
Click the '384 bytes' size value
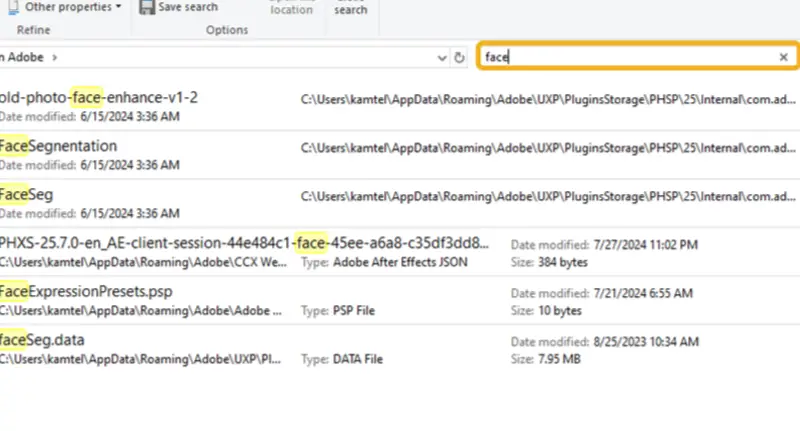coord(563,262)
